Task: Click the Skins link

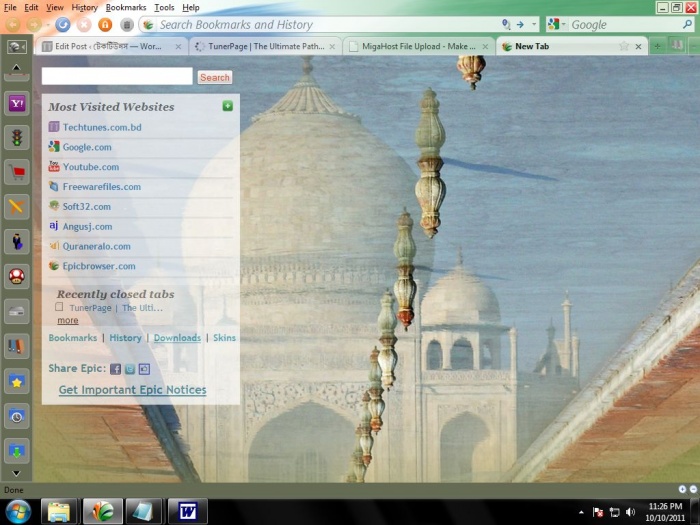Action: [224, 338]
